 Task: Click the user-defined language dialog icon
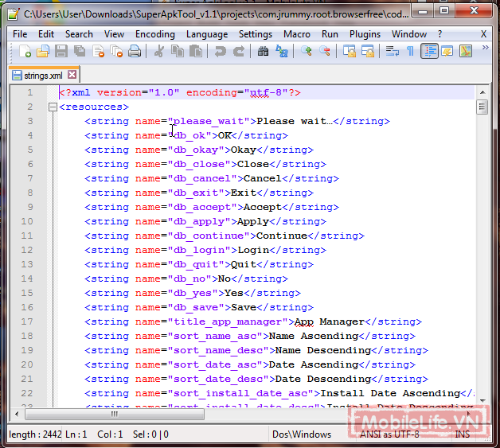(x=447, y=51)
